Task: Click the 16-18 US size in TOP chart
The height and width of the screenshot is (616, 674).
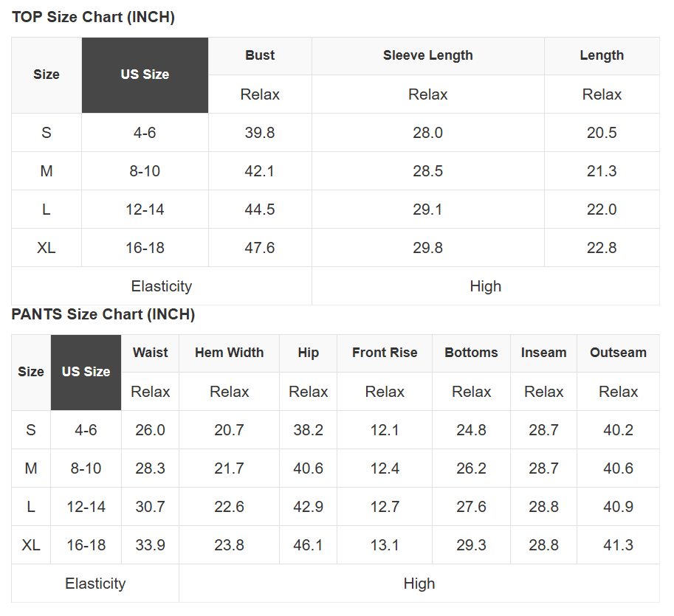Action: (145, 248)
